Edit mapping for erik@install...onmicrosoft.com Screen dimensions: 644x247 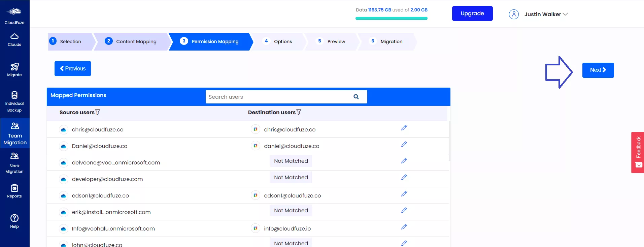coord(404,210)
